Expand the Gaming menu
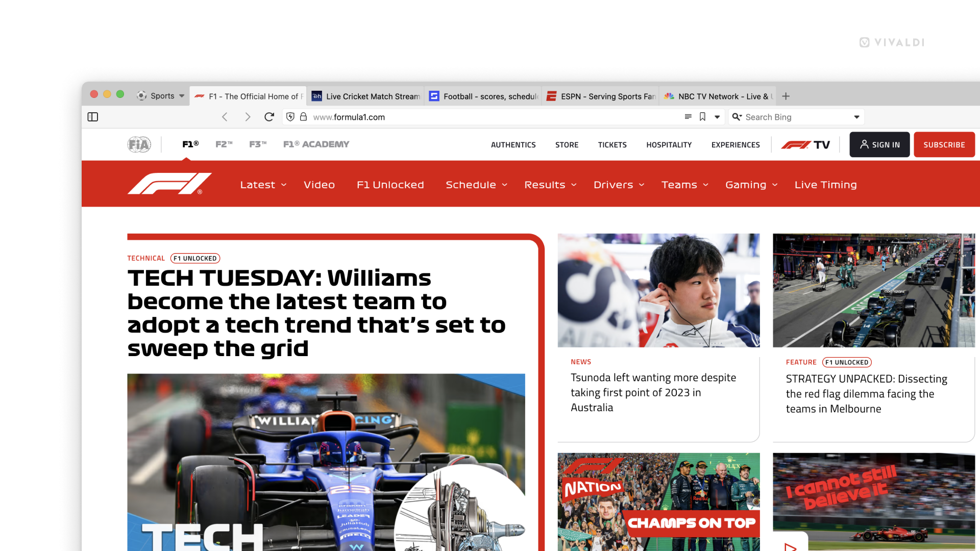 point(751,185)
